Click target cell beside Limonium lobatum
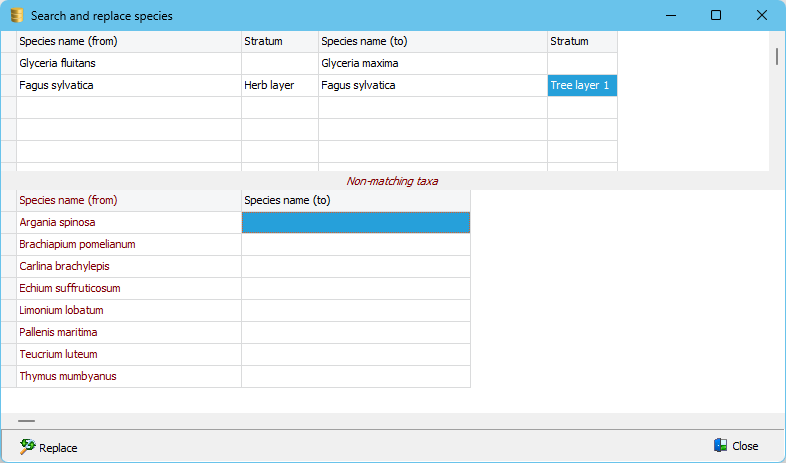This screenshot has height=463, width=786. pyautogui.click(x=356, y=311)
